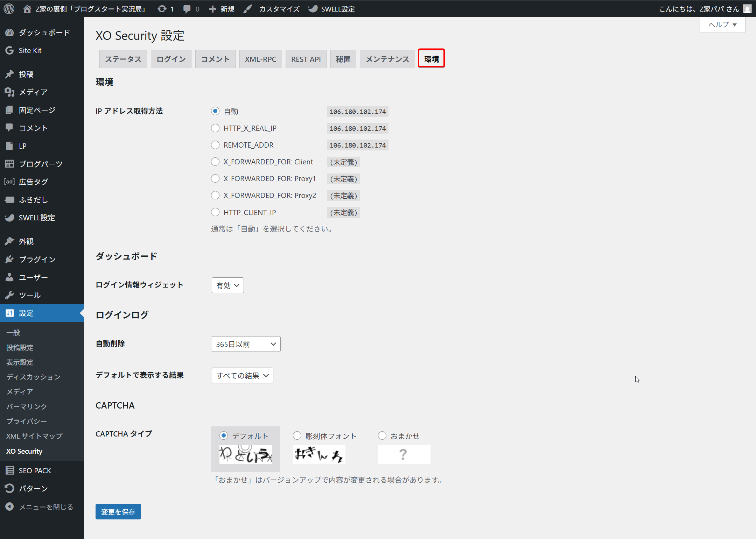Click the SEO PACK list icon
756x539 pixels.
point(9,470)
